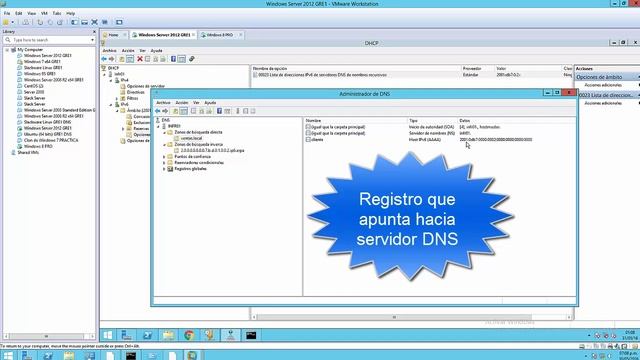Click the up-one-level folder icon in DNS toolbar

[176, 111]
